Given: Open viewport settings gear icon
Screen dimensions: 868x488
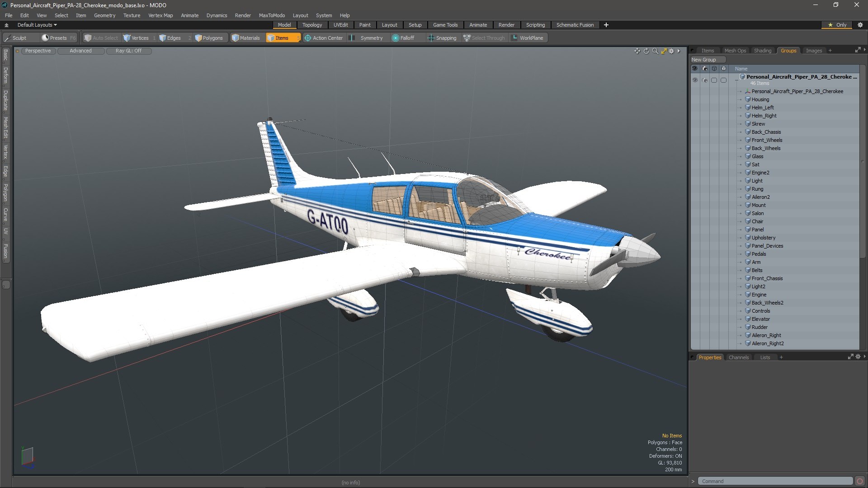Looking at the screenshot, I should 671,51.
